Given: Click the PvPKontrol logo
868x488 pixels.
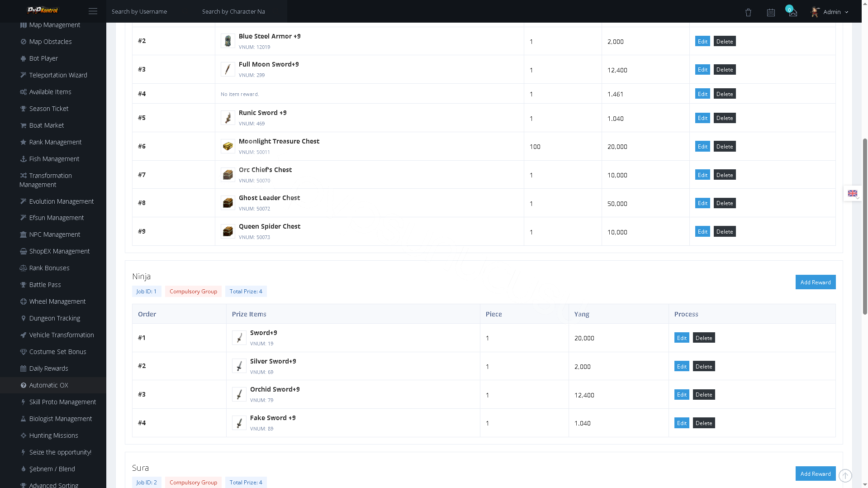Looking at the screenshot, I should (43, 10).
